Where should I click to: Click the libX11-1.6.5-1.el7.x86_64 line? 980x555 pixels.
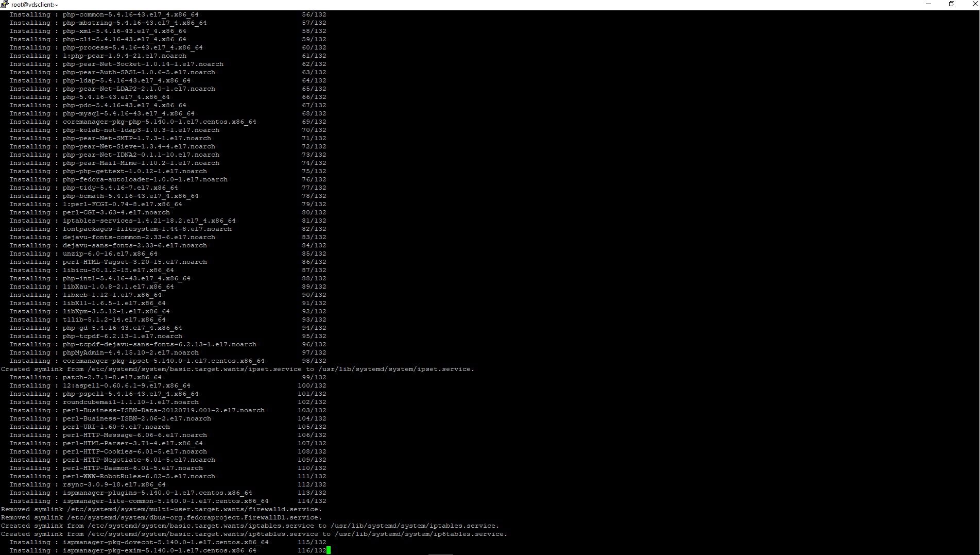(168, 303)
